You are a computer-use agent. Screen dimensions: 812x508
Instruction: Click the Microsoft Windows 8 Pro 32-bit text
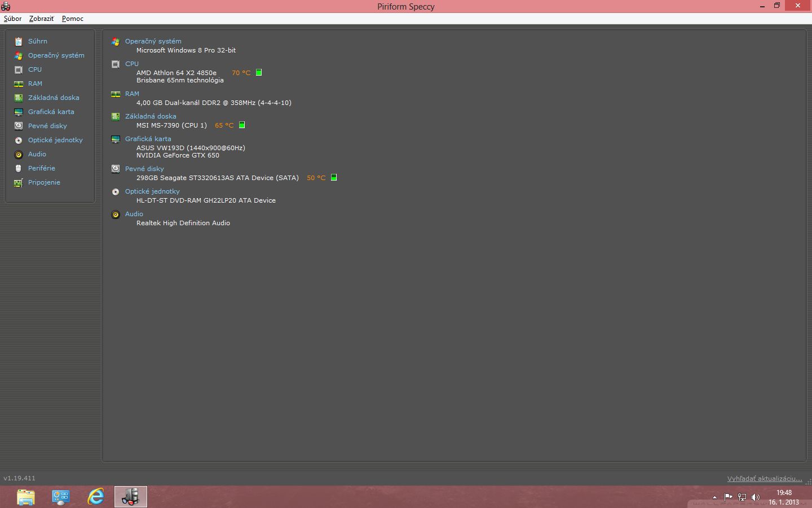point(186,50)
